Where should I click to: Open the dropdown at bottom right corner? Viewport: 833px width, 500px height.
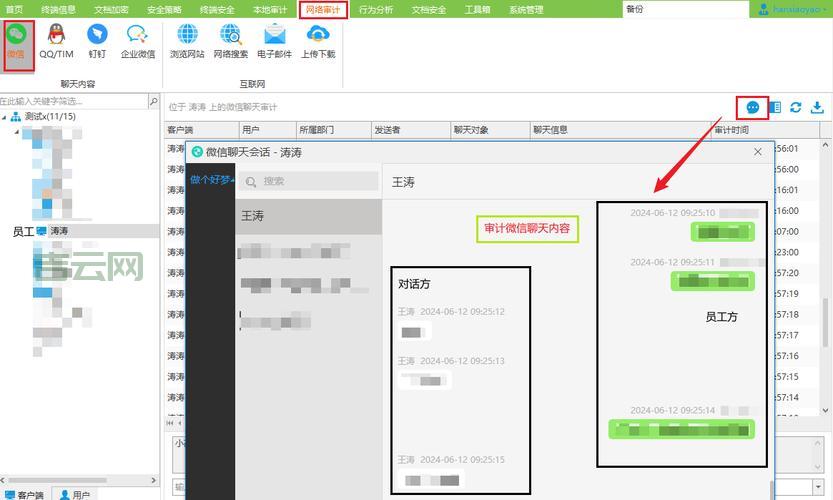tap(817, 486)
